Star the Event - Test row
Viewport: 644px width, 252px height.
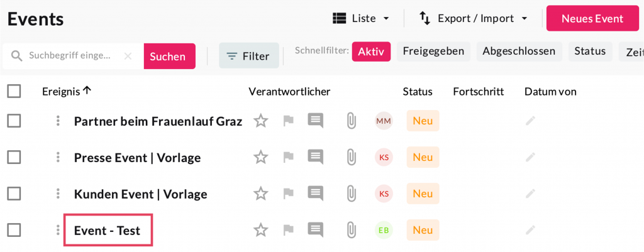tap(260, 230)
